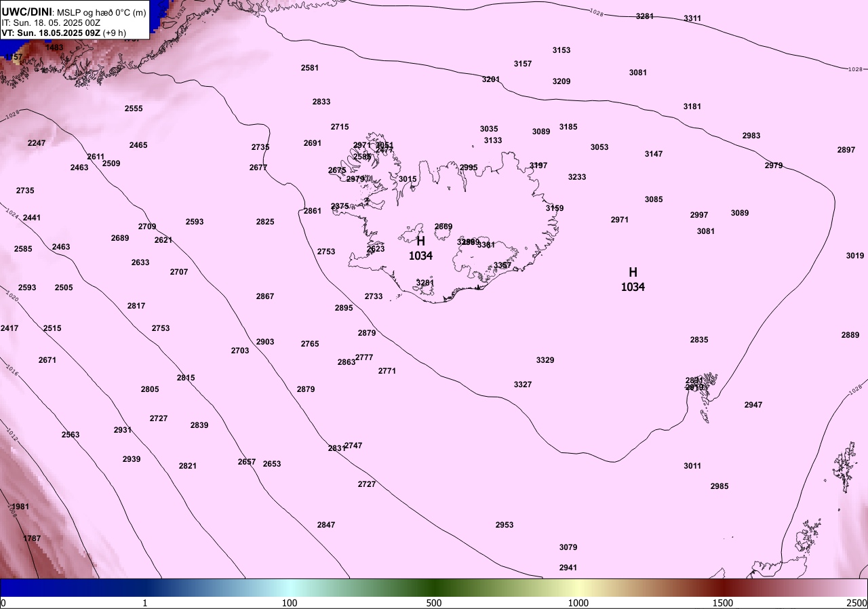Click the value 3153
Image resolution: width=868 pixels, height=609 pixels.
[x=561, y=50]
